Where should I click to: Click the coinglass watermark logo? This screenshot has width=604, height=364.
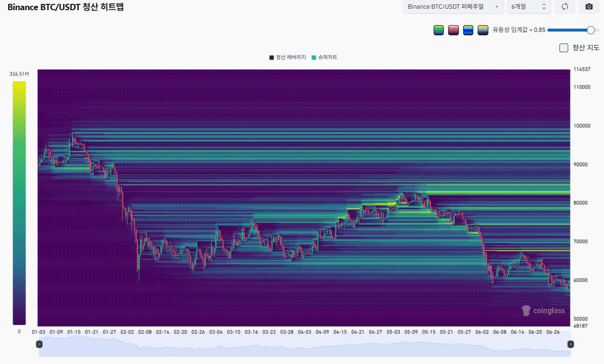coord(543,310)
